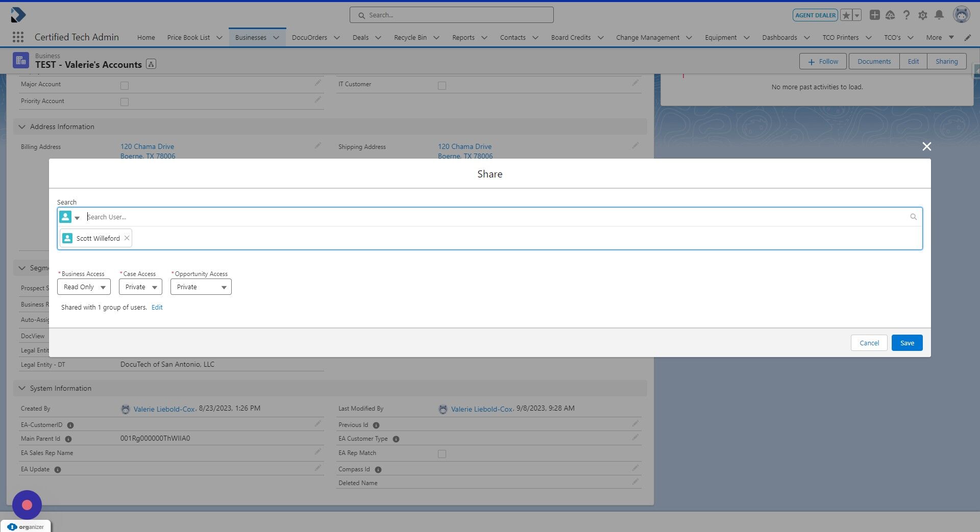Open your user profile avatar
Image resolution: width=980 pixels, height=532 pixels.
pos(962,14)
